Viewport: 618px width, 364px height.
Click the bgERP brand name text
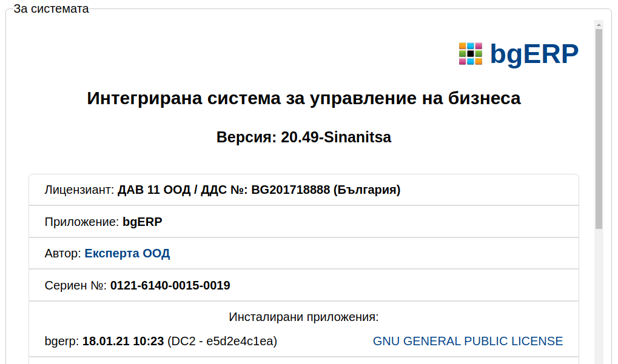click(534, 54)
